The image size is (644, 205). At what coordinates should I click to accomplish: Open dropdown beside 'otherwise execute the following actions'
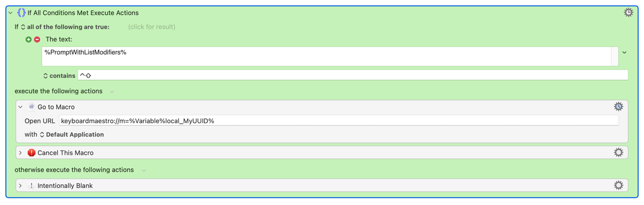click(144, 171)
